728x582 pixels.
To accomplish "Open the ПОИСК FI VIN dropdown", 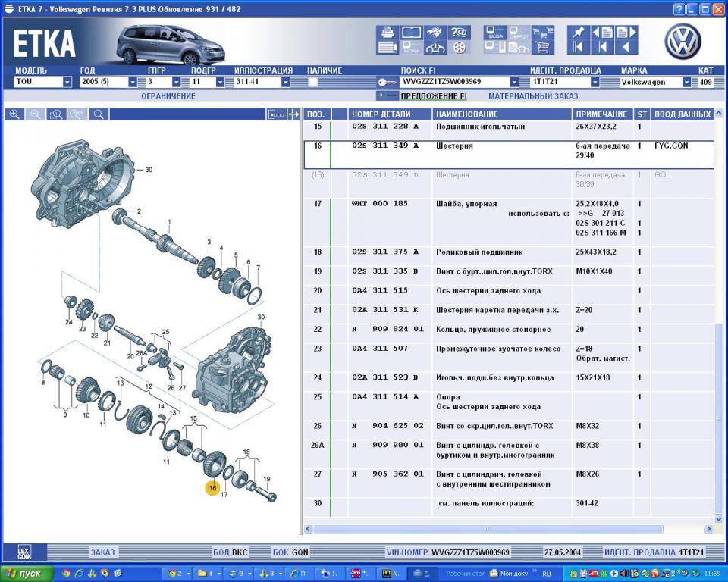I will point(514,82).
